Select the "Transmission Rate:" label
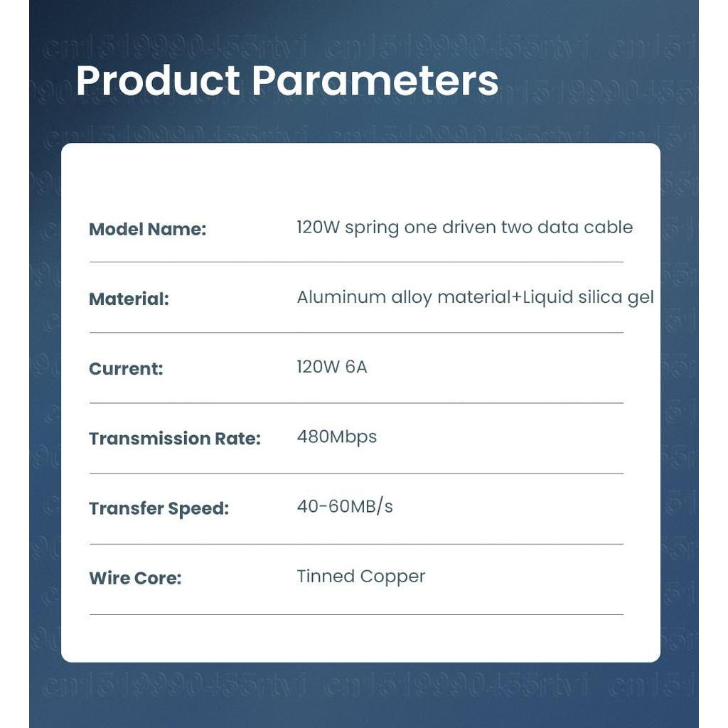 click(175, 439)
